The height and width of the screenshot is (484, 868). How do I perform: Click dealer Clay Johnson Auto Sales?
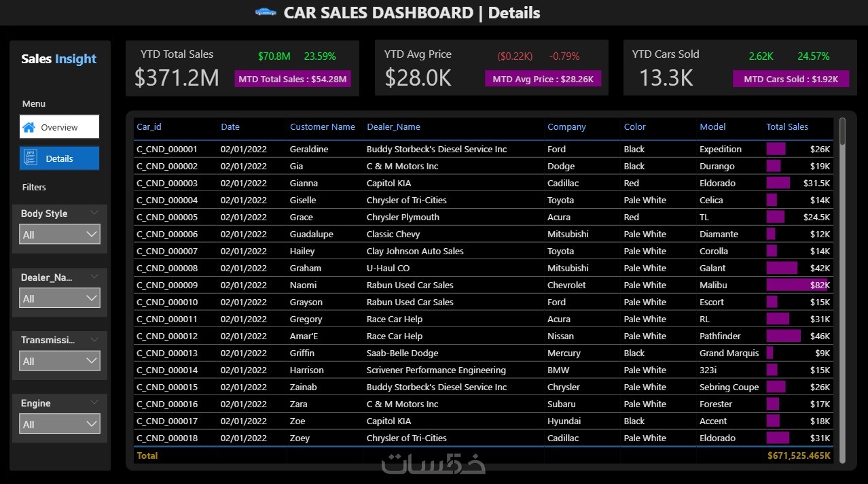pyautogui.click(x=415, y=251)
